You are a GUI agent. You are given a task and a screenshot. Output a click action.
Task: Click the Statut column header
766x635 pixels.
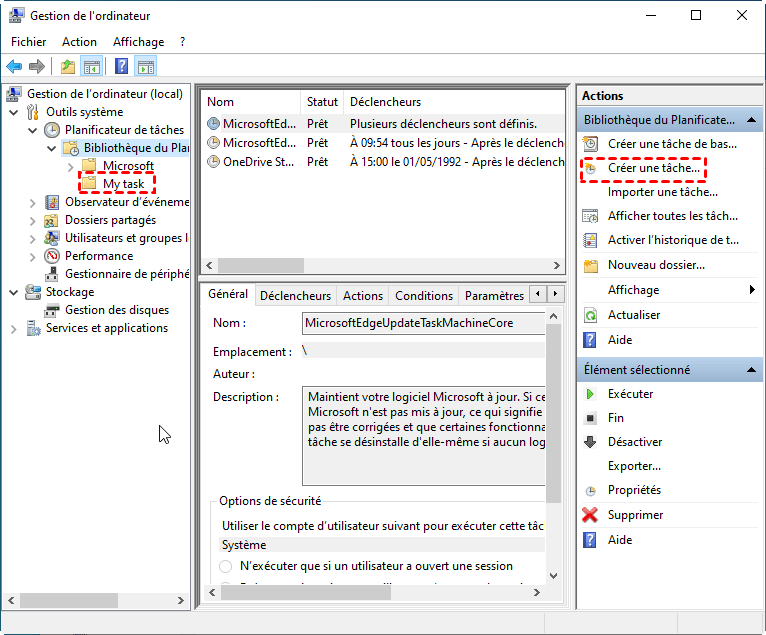click(x=322, y=102)
